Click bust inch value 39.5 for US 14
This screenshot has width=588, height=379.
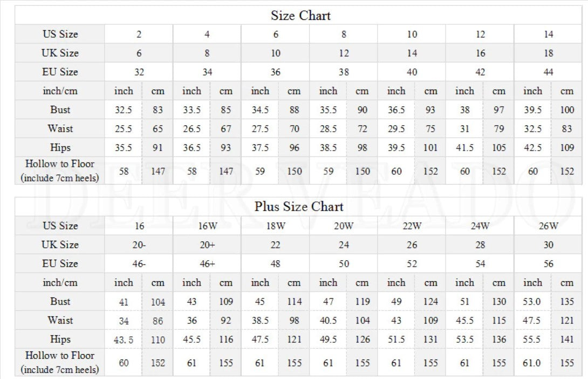(x=532, y=110)
